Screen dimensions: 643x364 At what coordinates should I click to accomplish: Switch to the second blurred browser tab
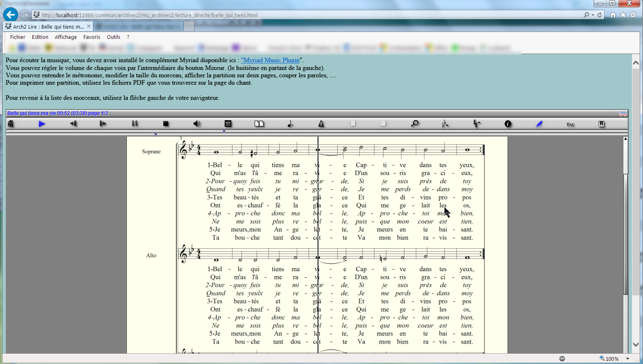pos(138,27)
